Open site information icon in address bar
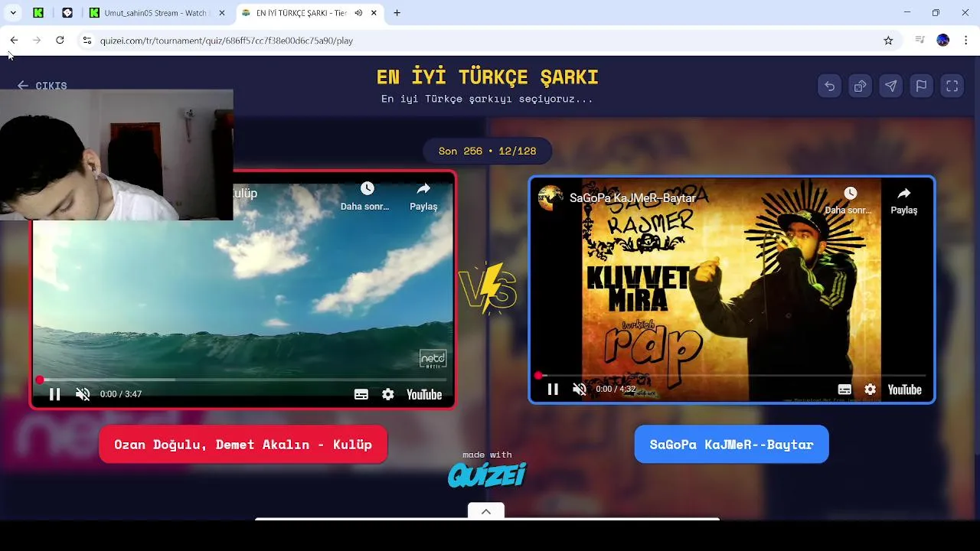The image size is (980, 551). [87, 41]
